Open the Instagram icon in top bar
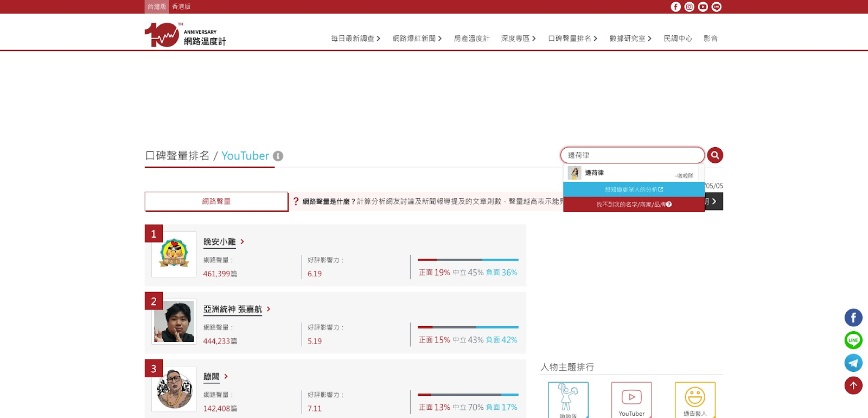 click(x=689, y=7)
